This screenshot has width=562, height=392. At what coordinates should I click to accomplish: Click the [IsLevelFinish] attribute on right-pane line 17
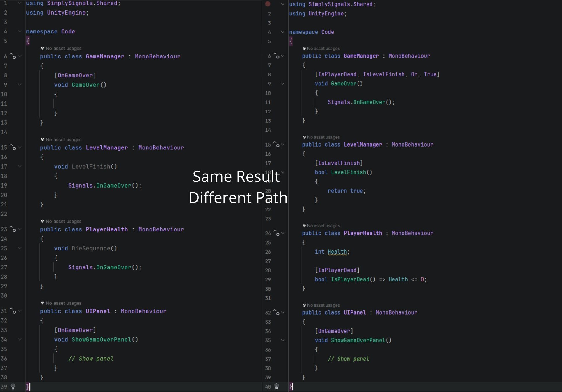[339, 163]
